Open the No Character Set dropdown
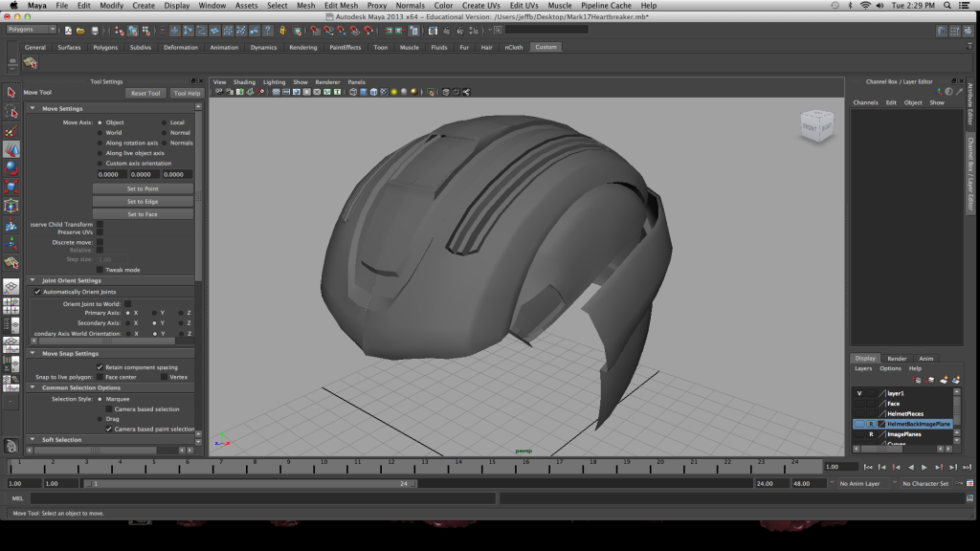The image size is (980, 551). click(926, 483)
